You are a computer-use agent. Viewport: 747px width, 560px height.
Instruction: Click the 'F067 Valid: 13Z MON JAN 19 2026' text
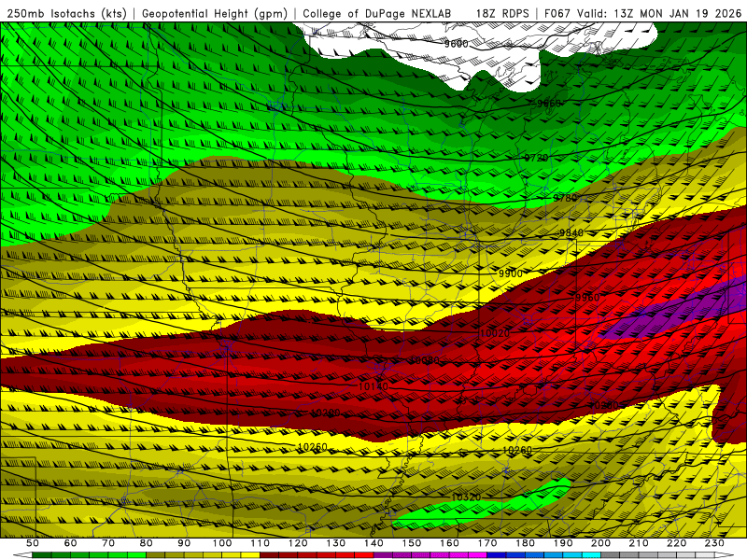click(642, 14)
